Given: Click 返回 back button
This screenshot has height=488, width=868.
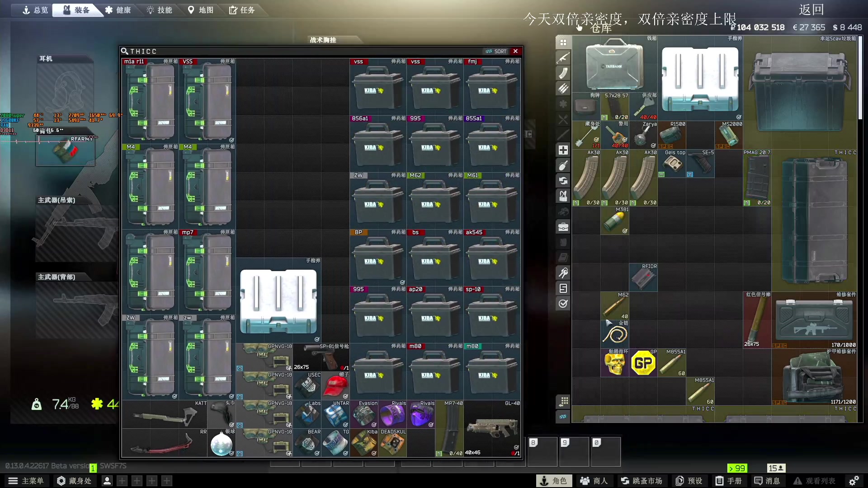Looking at the screenshot, I should (811, 9).
